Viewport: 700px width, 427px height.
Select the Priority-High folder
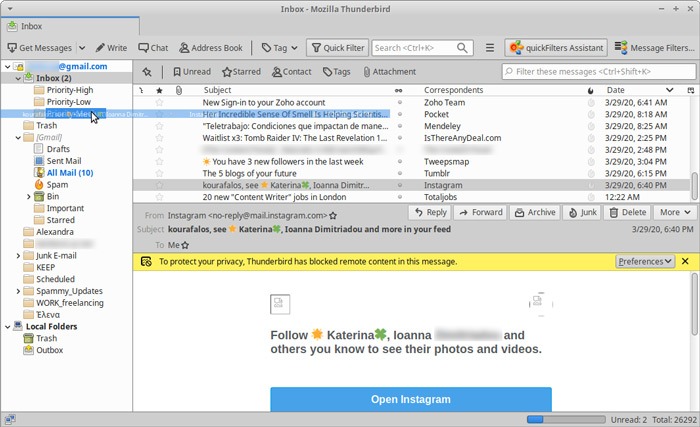[70, 90]
